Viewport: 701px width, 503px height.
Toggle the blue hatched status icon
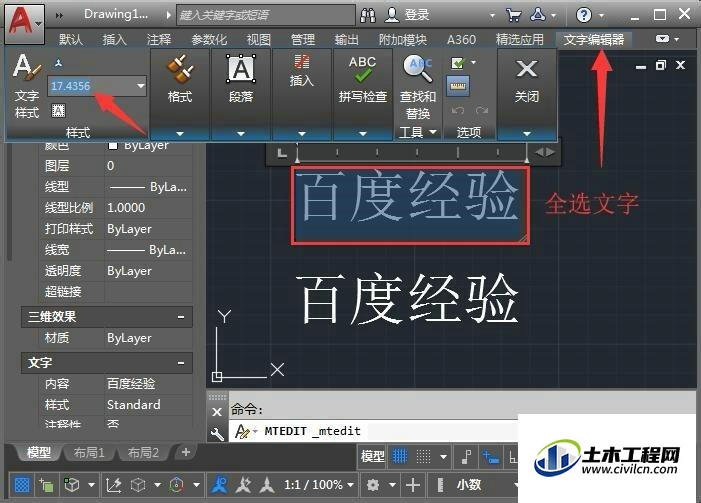(x=22, y=485)
